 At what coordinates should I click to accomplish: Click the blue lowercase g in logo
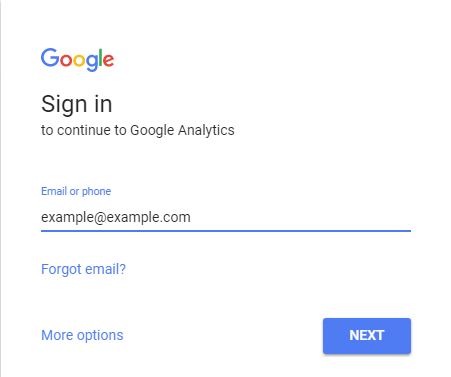point(92,63)
